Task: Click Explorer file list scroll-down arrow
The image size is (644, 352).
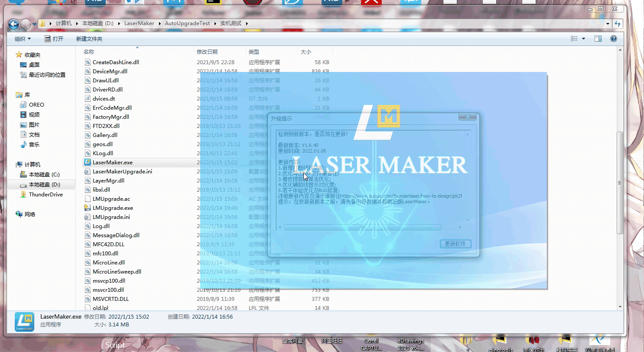Action: (x=620, y=307)
